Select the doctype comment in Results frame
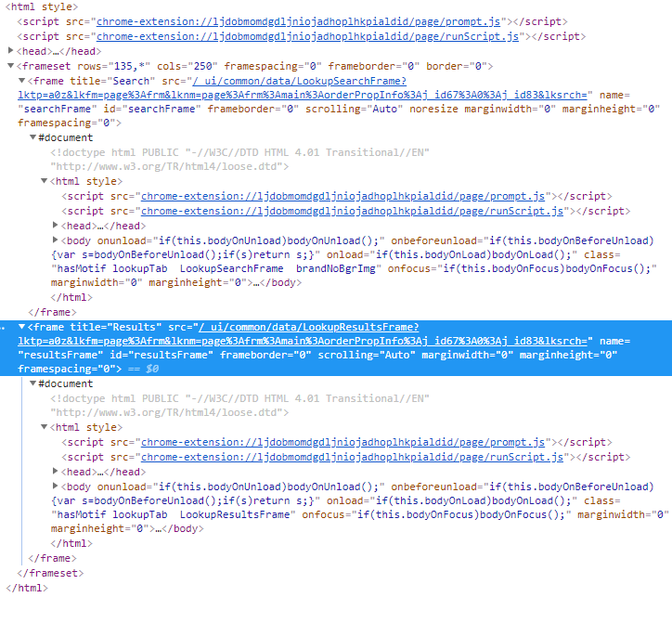672x623 pixels. tap(240, 406)
